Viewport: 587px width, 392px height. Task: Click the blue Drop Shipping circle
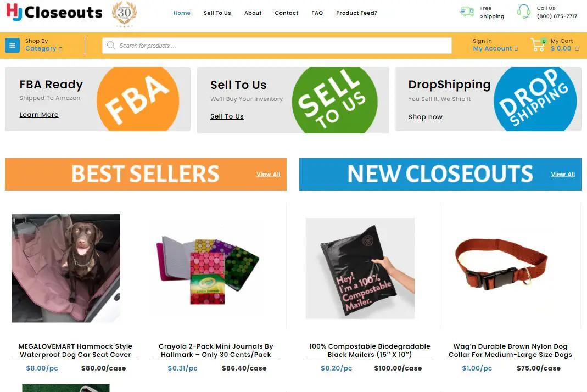pos(535,99)
